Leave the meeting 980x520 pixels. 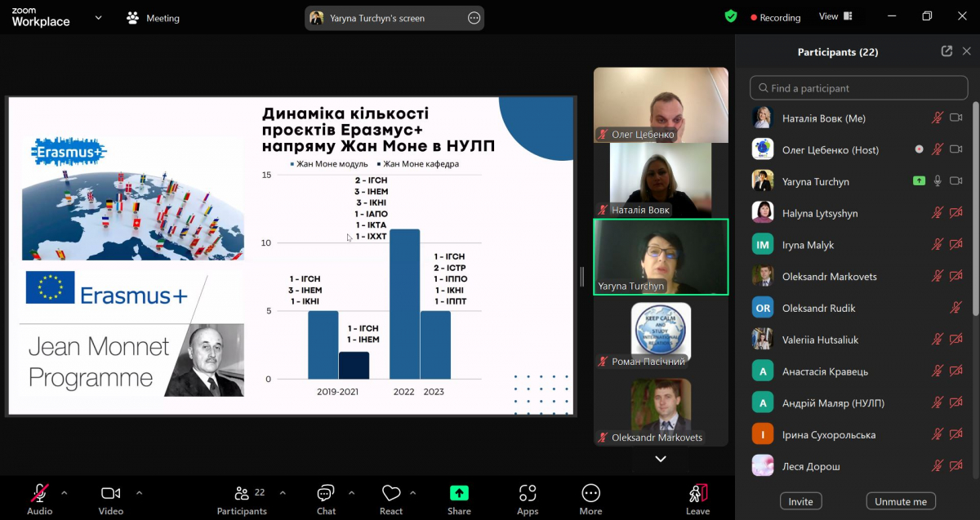click(x=697, y=498)
